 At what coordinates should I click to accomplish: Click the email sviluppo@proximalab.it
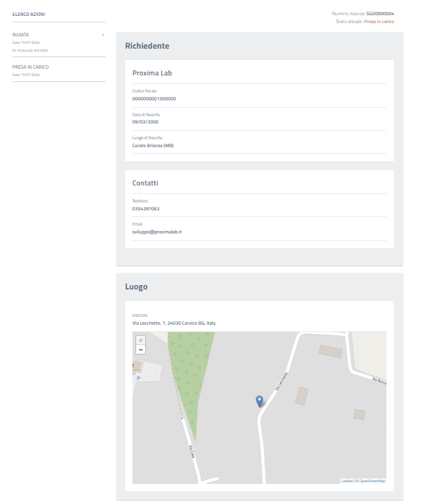pos(157,232)
